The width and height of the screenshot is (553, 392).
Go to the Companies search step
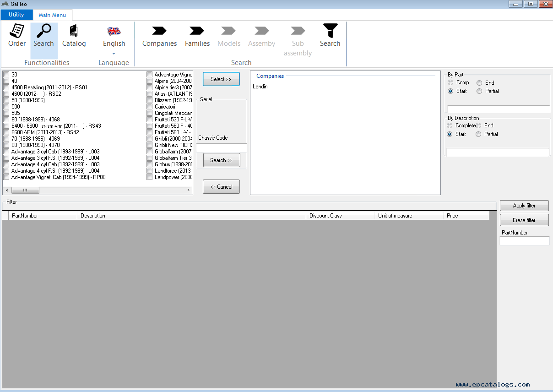click(x=159, y=36)
